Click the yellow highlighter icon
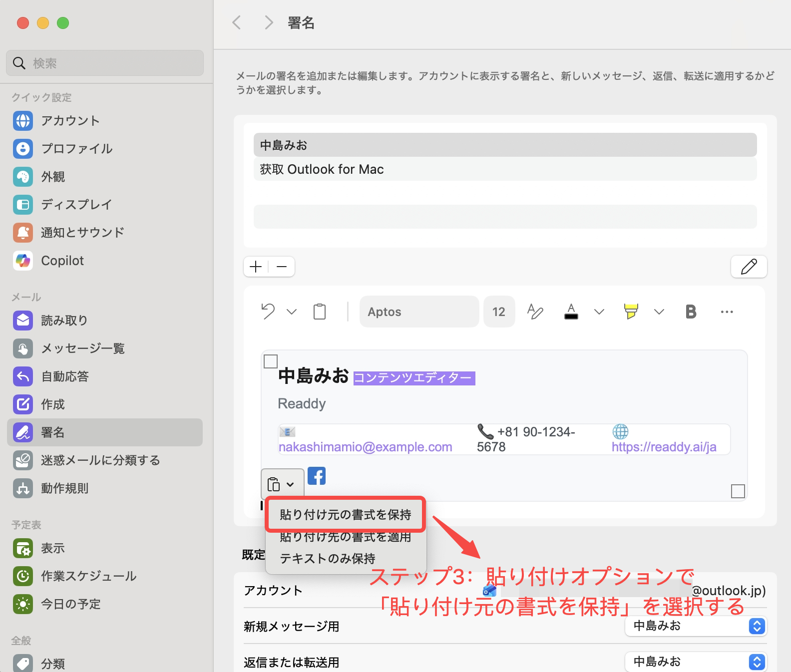Image resolution: width=791 pixels, height=672 pixels. (631, 312)
